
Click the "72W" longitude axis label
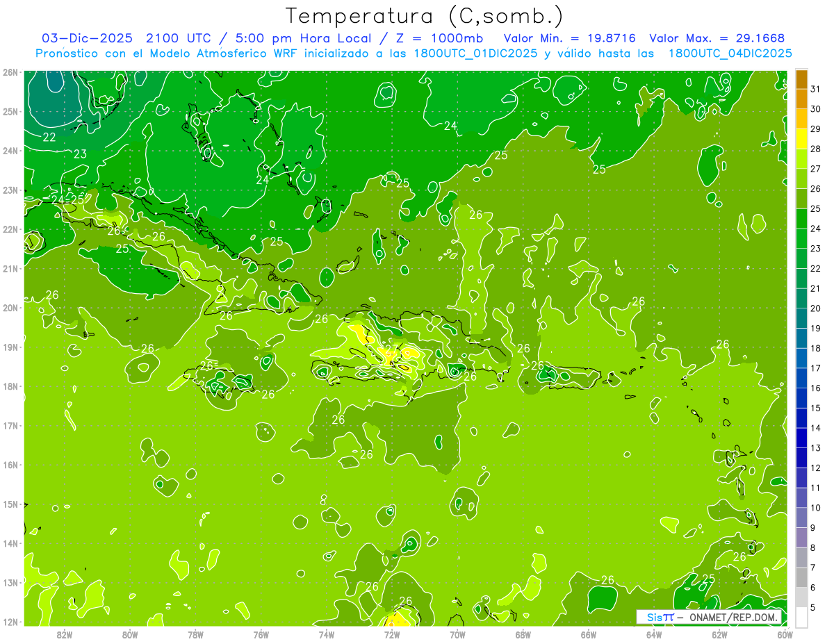coord(392,635)
